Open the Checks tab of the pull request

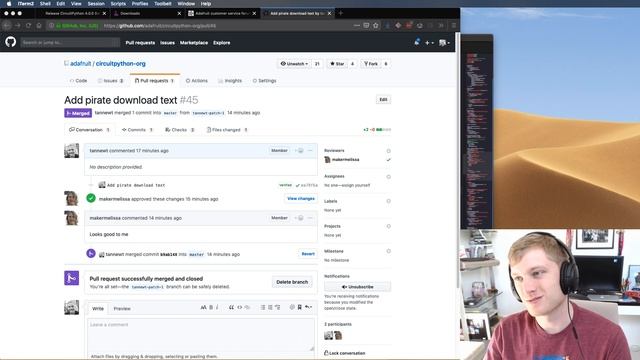(180, 130)
